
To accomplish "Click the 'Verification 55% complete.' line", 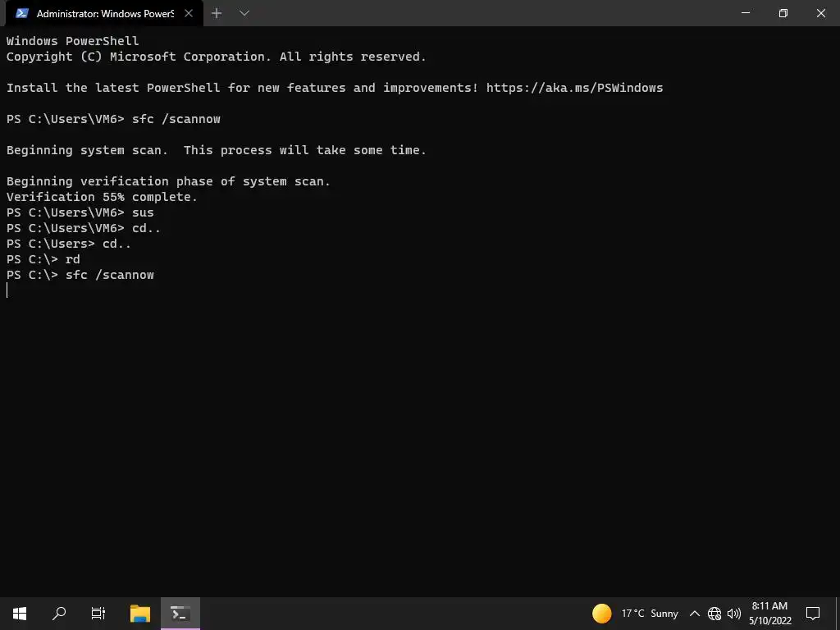I will [x=102, y=197].
